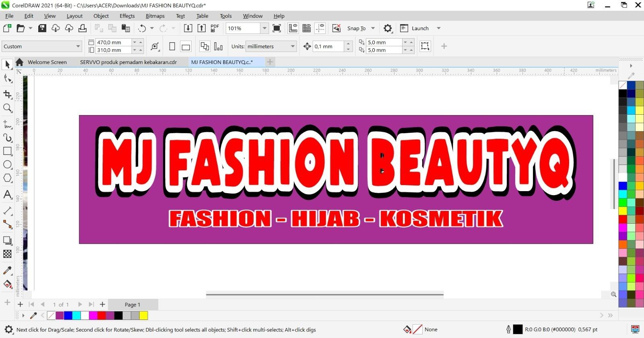Select the Crop tool

7,94
